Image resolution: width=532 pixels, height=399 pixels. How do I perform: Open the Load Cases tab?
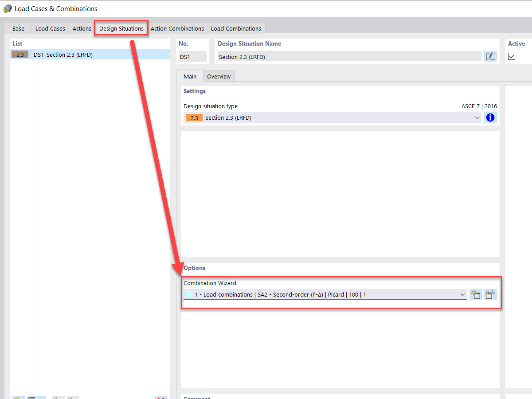click(x=50, y=28)
